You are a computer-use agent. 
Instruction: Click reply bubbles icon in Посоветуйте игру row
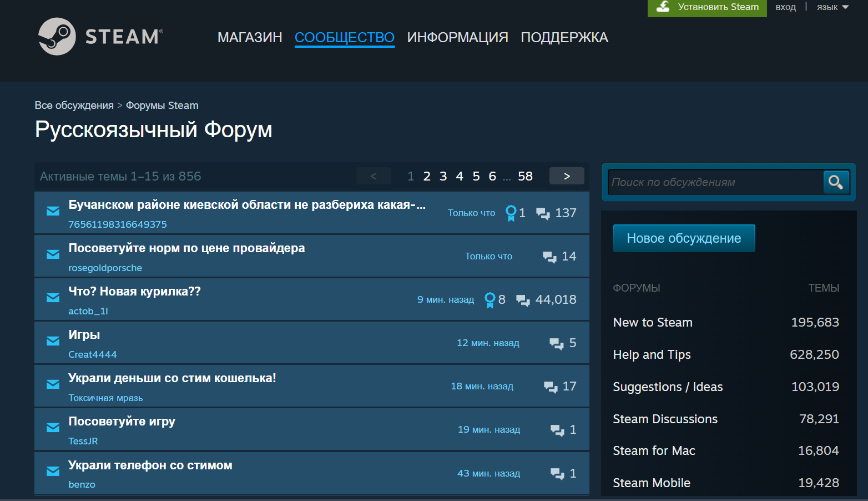pos(557,430)
